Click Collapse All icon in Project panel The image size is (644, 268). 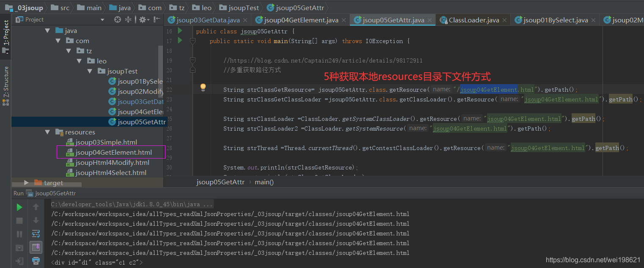coord(129,19)
